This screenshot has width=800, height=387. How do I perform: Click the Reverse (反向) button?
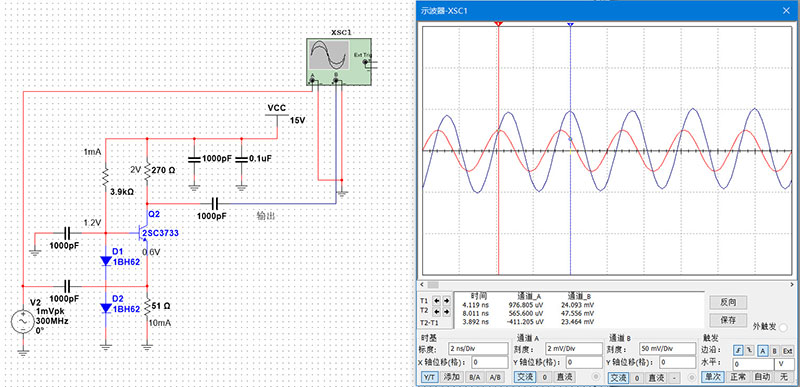point(727,302)
